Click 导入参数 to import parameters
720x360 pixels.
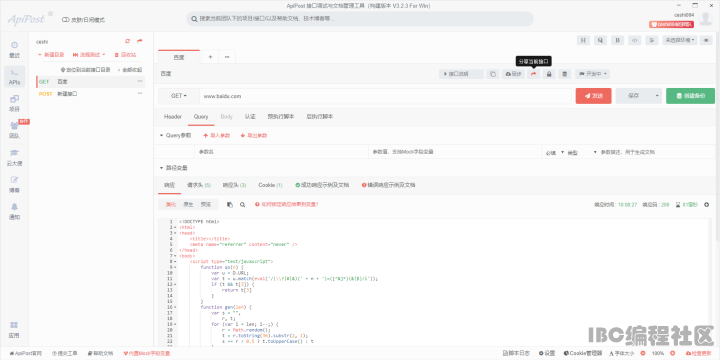216,136
